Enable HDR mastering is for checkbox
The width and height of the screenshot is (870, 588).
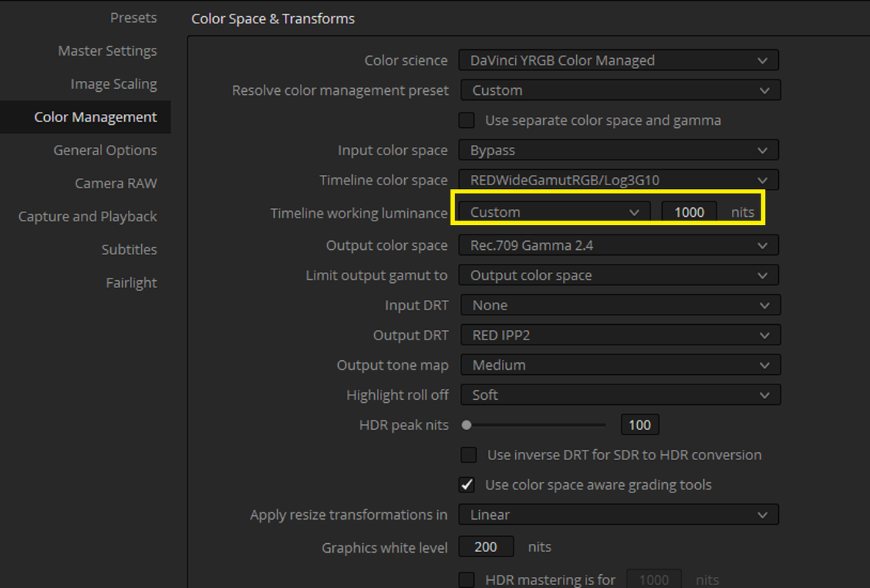tap(467, 580)
